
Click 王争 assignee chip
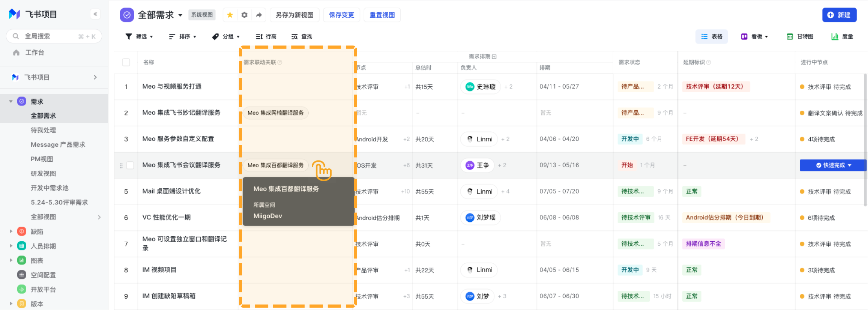477,165
